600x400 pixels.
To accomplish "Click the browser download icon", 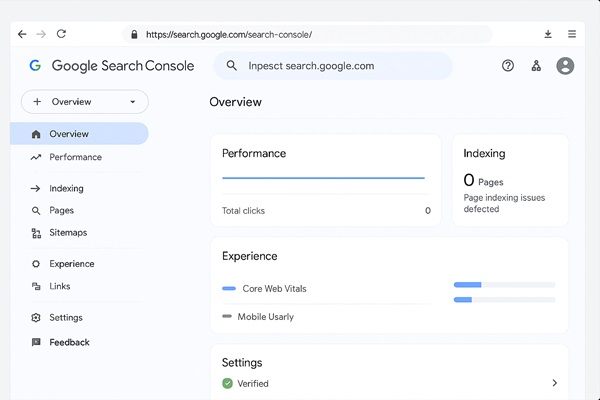I will [548, 34].
